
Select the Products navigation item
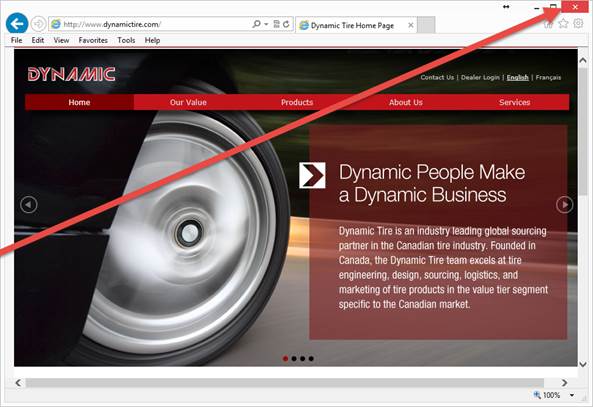pyautogui.click(x=297, y=102)
